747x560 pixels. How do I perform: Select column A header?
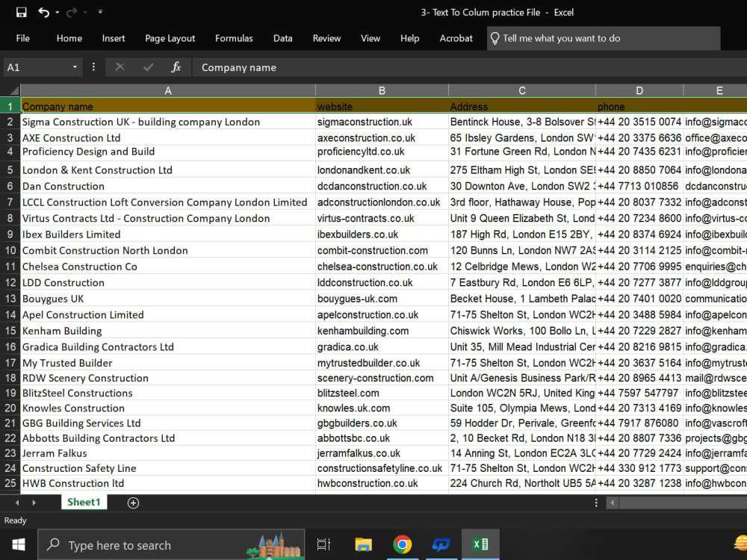167,90
